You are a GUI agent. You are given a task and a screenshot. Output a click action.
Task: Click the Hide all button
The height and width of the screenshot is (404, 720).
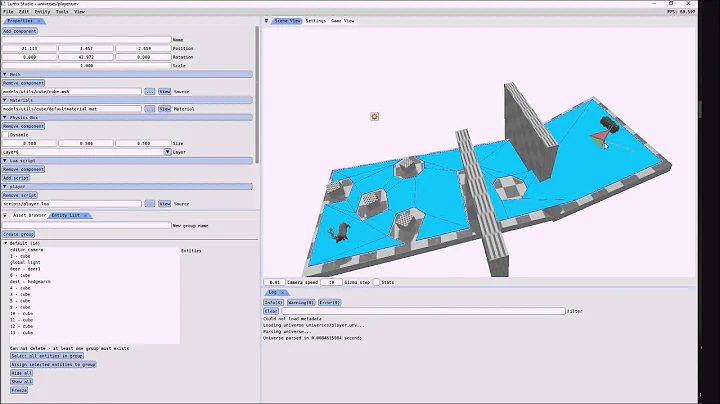click(22, 373)
